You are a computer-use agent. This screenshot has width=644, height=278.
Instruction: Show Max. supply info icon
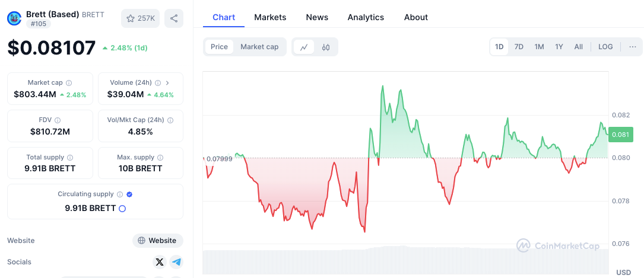[160, 158]
